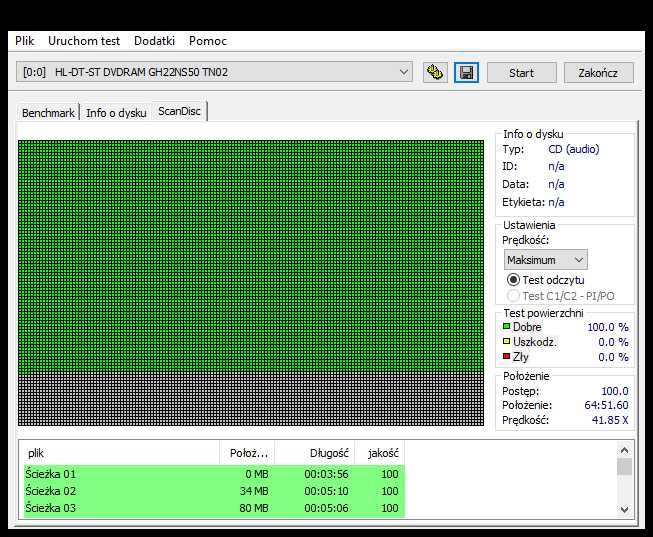Click the track list scrollbar thumb
The width and height of the screenshot is (653, 537).
(624, 467)
